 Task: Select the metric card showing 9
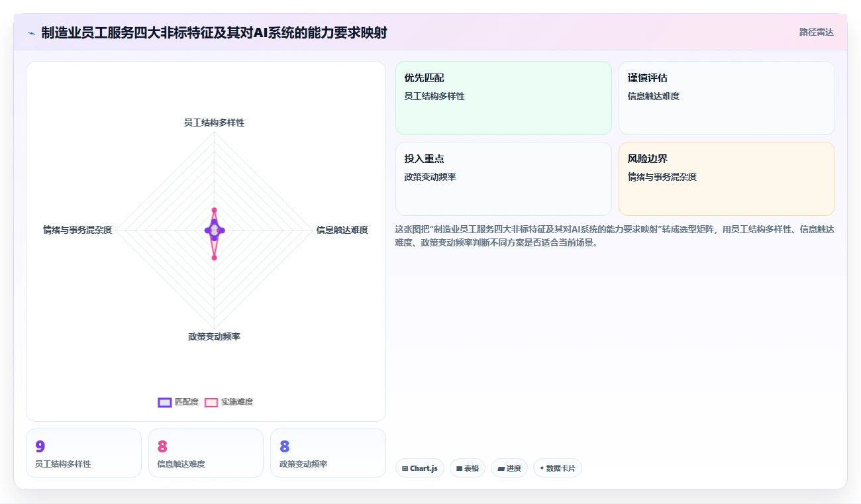pos(83,453)
